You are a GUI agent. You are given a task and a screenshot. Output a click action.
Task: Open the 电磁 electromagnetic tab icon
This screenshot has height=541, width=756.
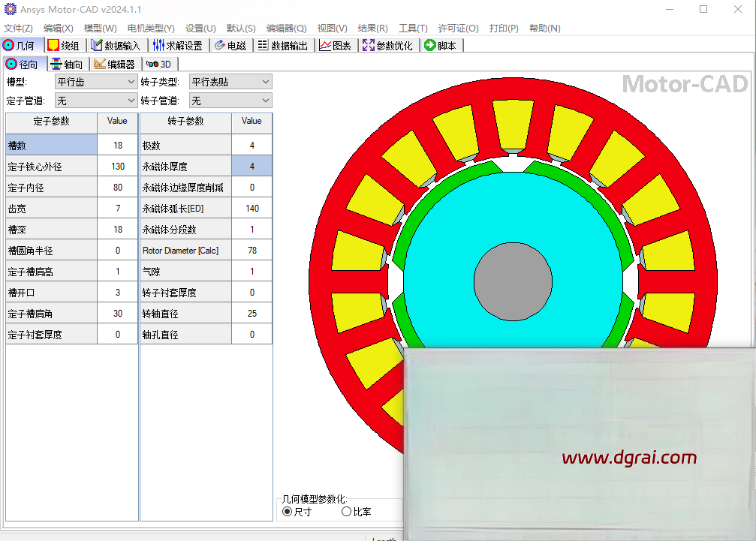point(220,45)
